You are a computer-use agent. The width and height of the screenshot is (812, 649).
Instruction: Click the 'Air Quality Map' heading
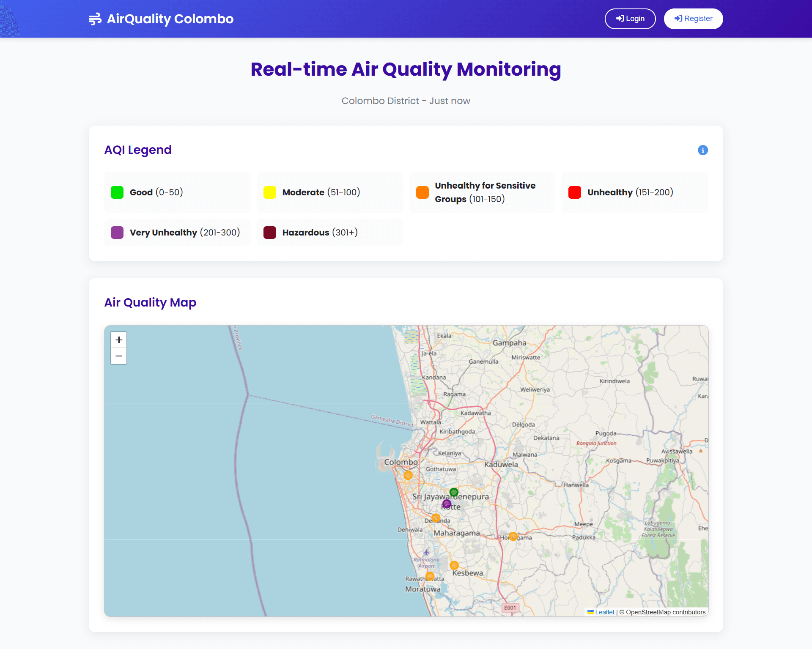pyautogui.click(x=150, y=303)
